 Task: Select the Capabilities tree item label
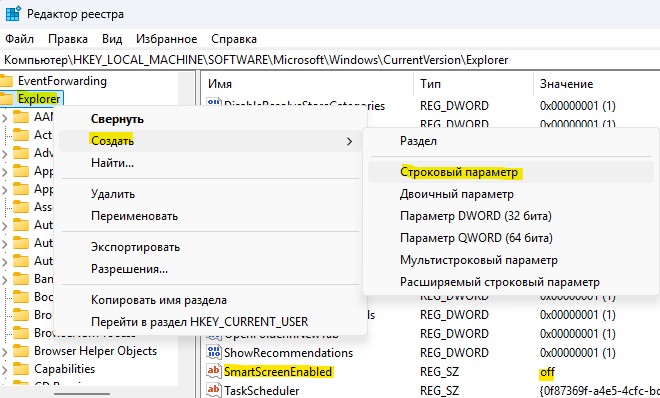pyautogui.click(x=64, y=369)
